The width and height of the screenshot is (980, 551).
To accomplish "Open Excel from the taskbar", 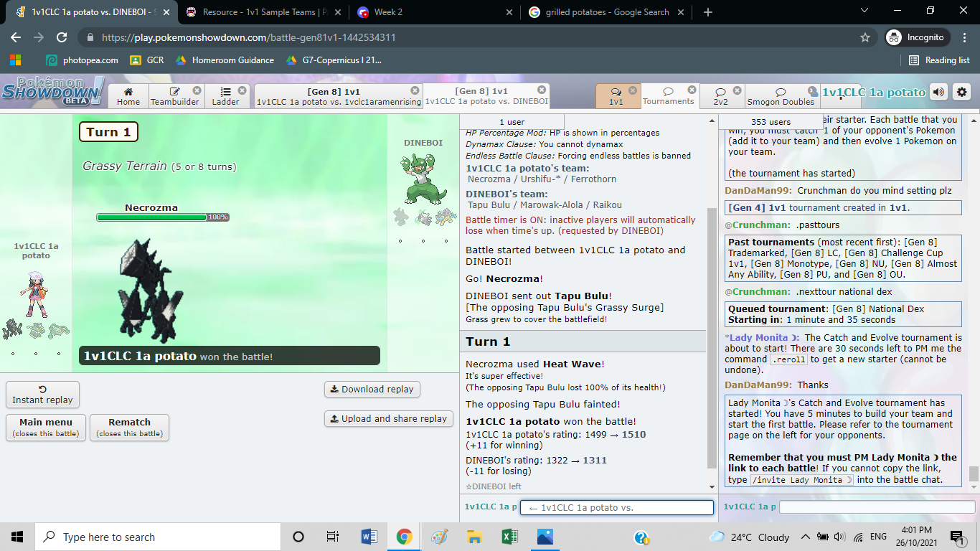I will coord(509,537).
